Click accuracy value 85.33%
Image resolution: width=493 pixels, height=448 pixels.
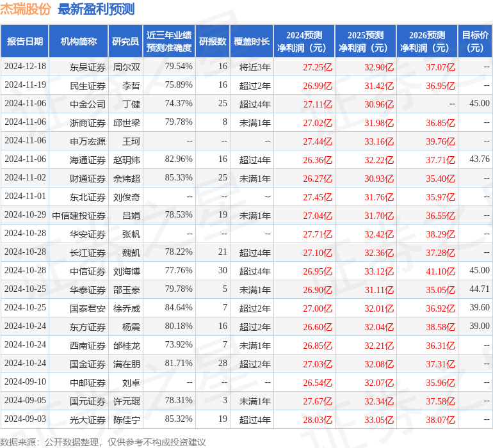(x=179, y=178)
